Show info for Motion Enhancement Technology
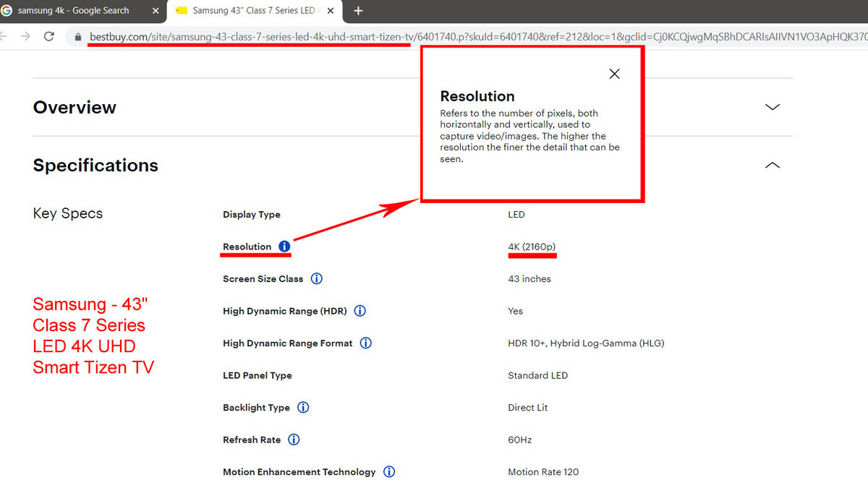Image resolution: width=868 pixels, height=488 pixels. point(389,471)
